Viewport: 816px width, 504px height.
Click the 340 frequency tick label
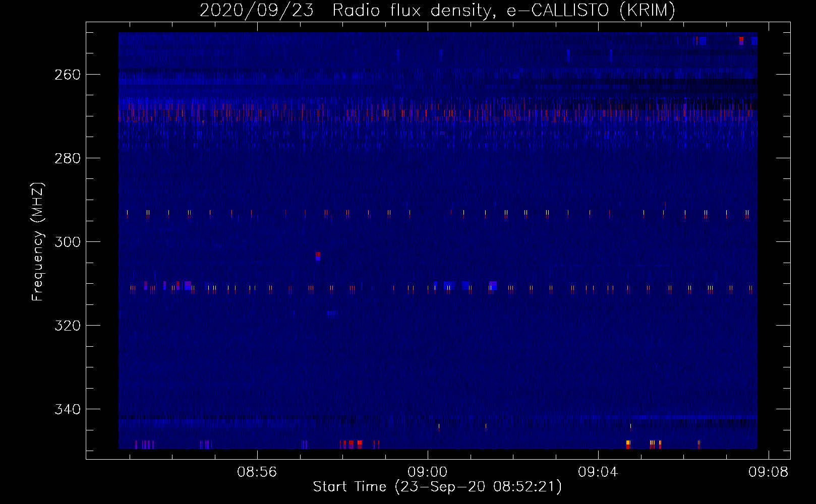pos(67,409)
